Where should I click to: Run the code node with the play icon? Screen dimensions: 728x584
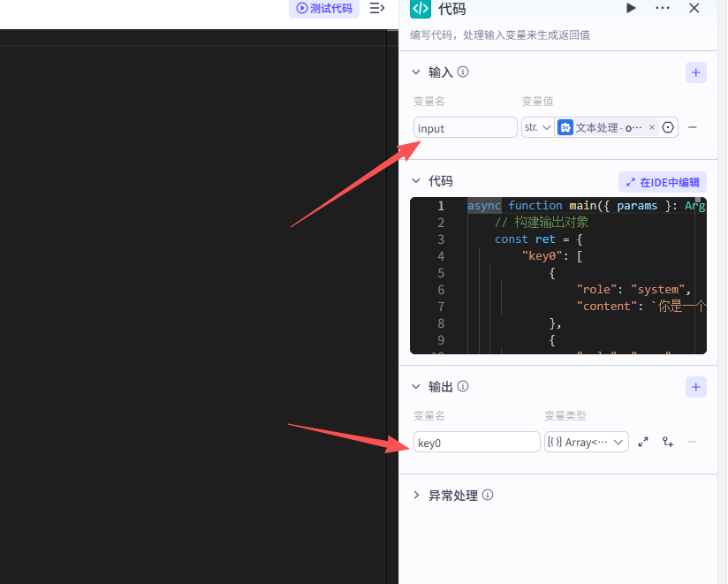click(631, 9)
